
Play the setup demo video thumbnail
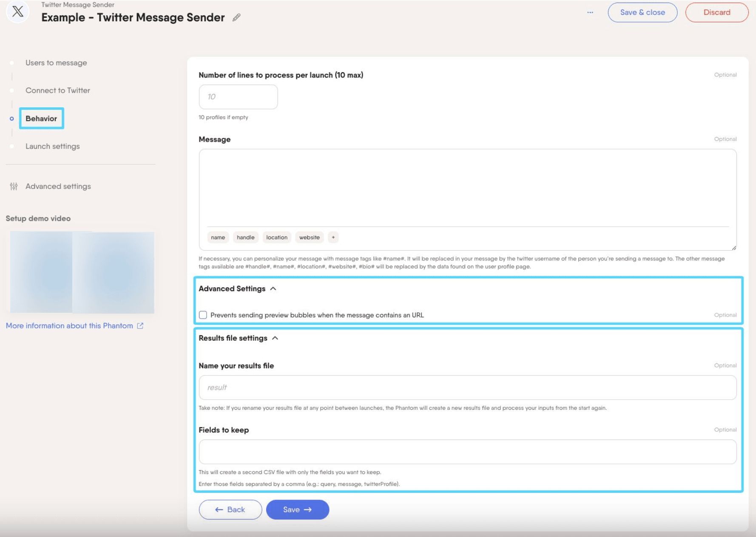(x=82, y=272)
